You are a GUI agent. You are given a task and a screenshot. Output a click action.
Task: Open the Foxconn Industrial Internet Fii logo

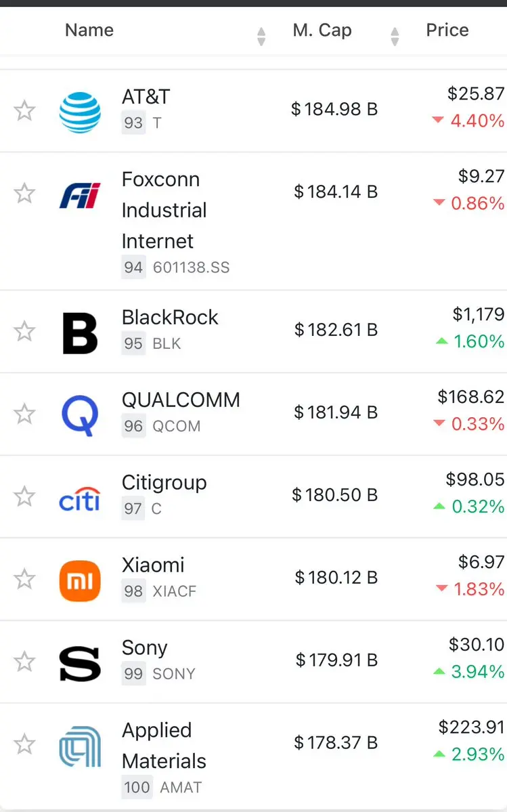click(x=80, y=195)
